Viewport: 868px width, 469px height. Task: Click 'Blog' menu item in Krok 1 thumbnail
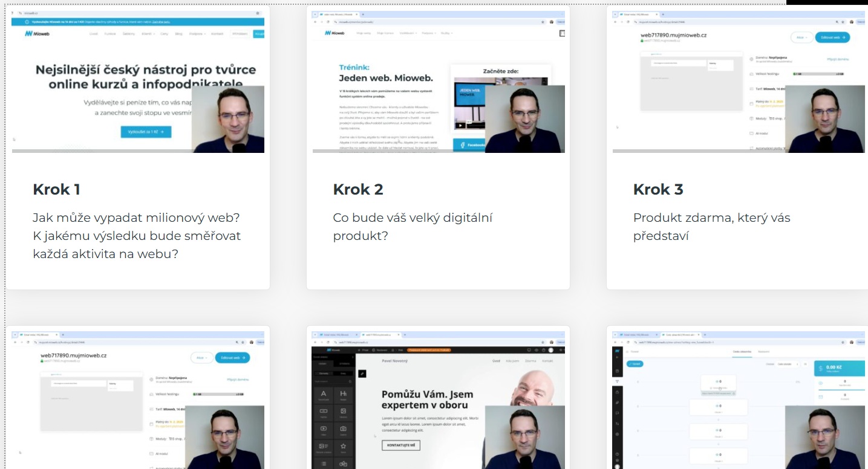click(178, 34)
